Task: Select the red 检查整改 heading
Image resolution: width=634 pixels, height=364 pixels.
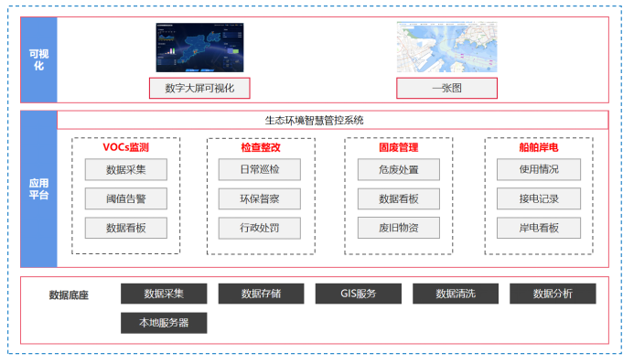Action: coord(261,147)
